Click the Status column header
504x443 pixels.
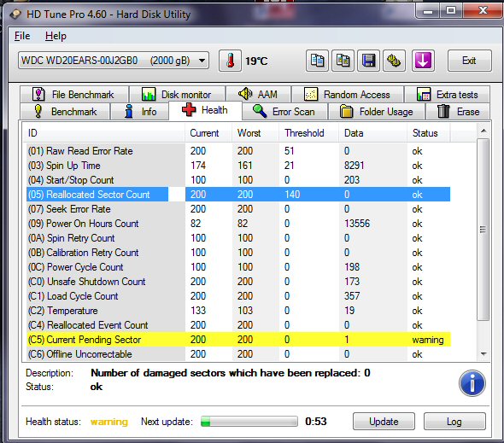coord(429,132)
